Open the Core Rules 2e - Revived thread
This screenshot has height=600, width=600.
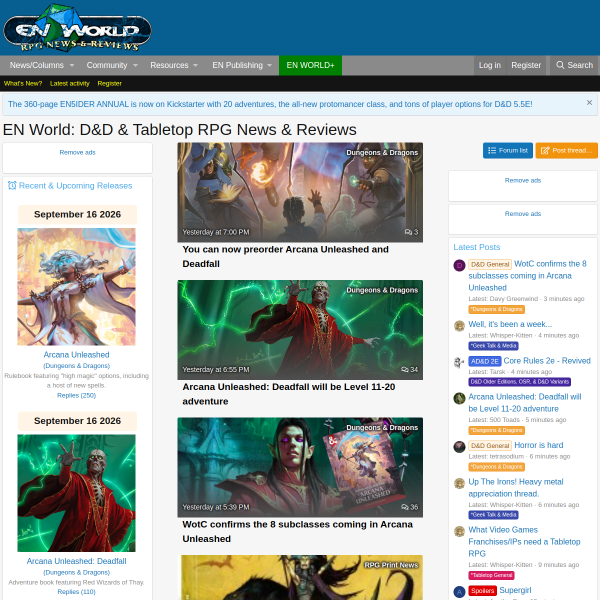point(547,361)
